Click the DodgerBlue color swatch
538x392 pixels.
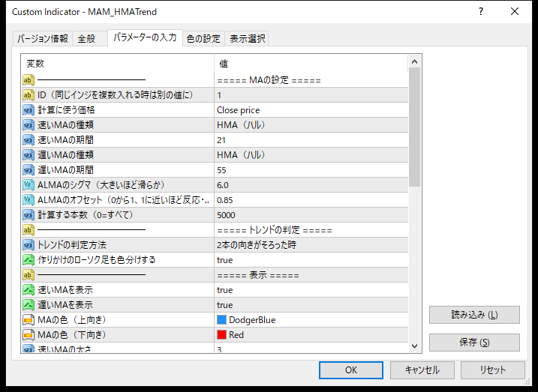[221, 320]
